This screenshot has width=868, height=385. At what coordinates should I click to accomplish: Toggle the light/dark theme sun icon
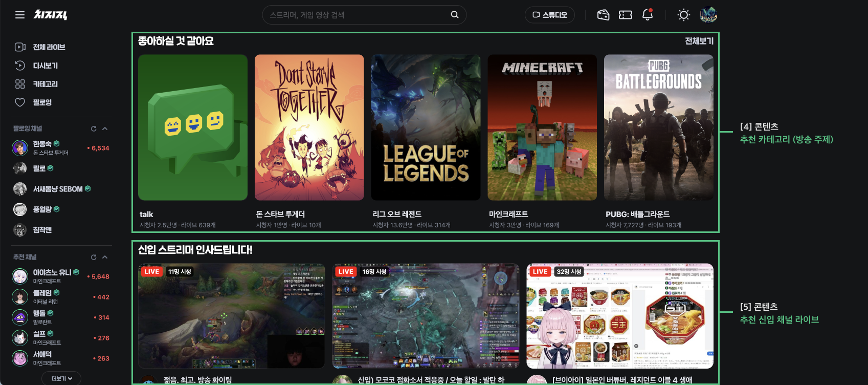(684, 15)
